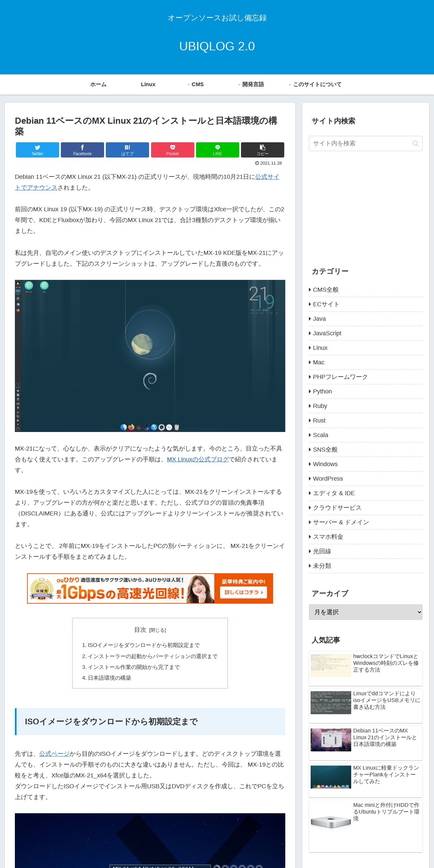Open the 未分類 category
The image size is (434, 868).
(366, 566)
